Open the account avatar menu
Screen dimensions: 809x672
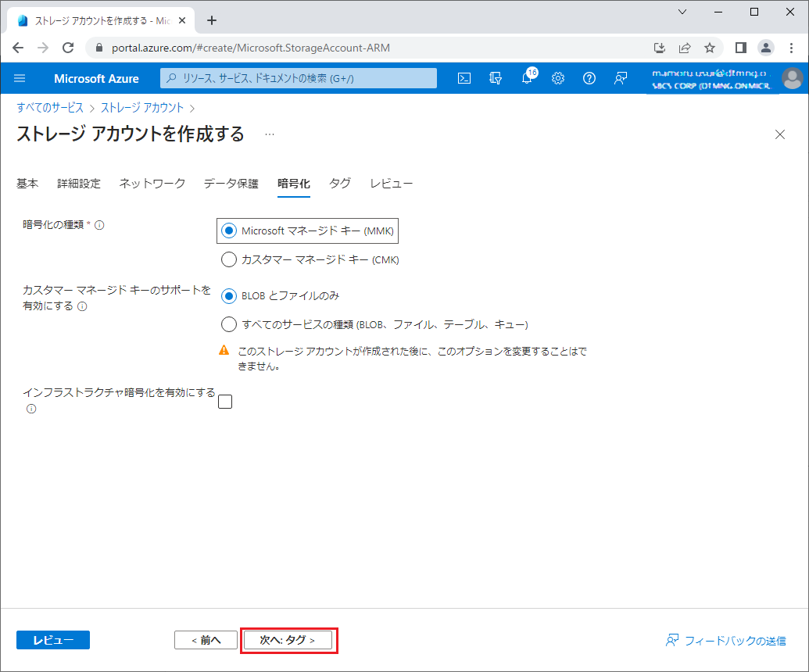click(x=792, y=78)
